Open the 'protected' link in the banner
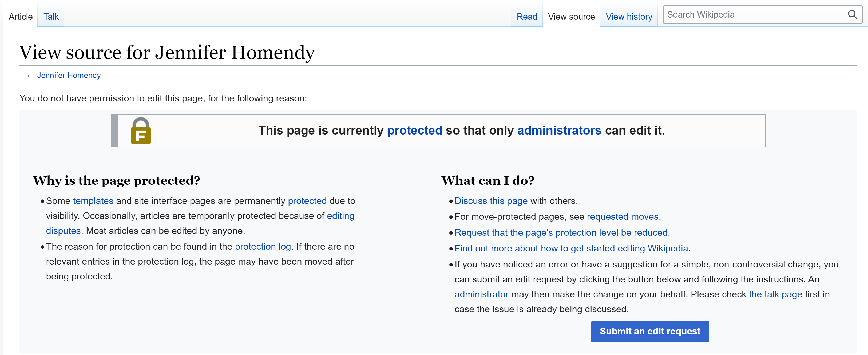This screenshot has width=868, height=355. (x=414, y=131)
